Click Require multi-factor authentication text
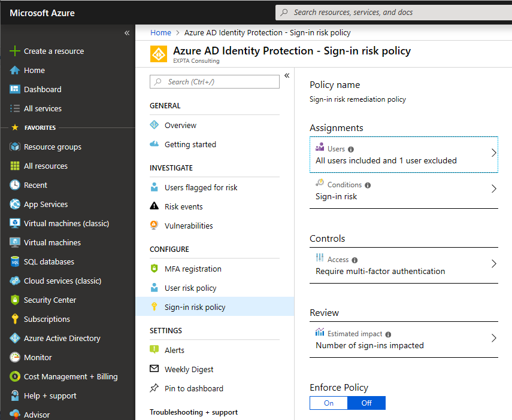 click(x=380, y=271)
